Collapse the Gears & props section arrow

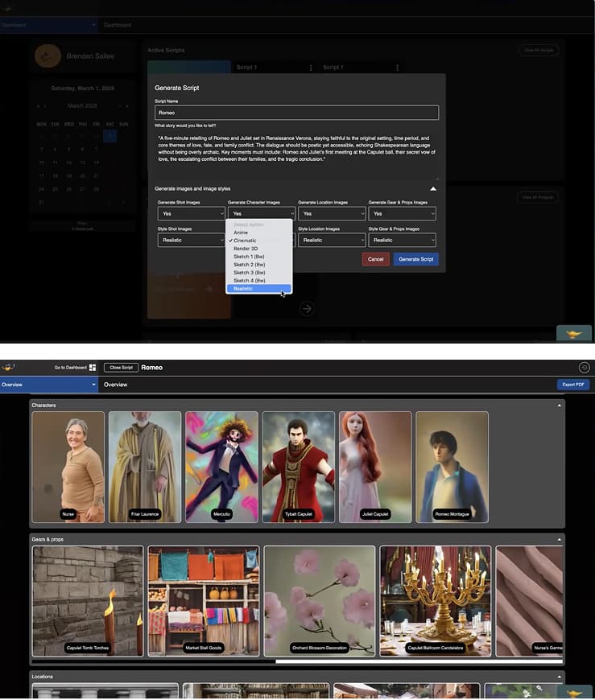pyautogui.click(x=560, y=539)
